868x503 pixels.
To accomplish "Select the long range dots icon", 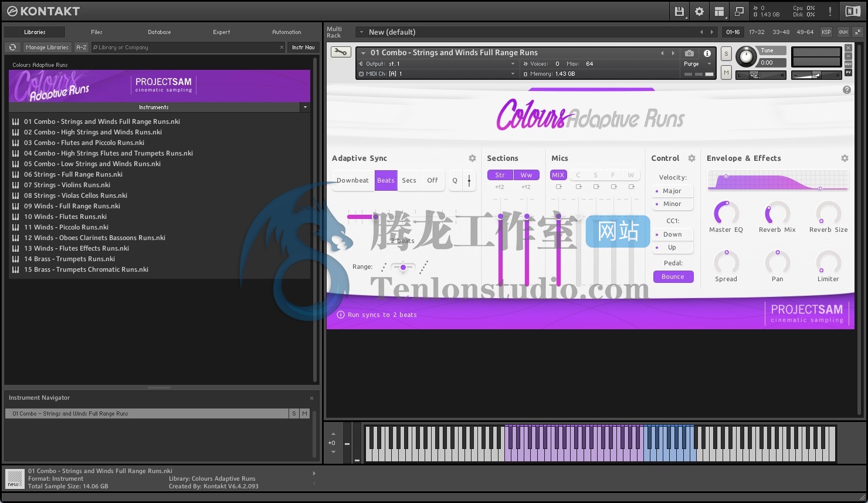I will click(x=423, y=267).
